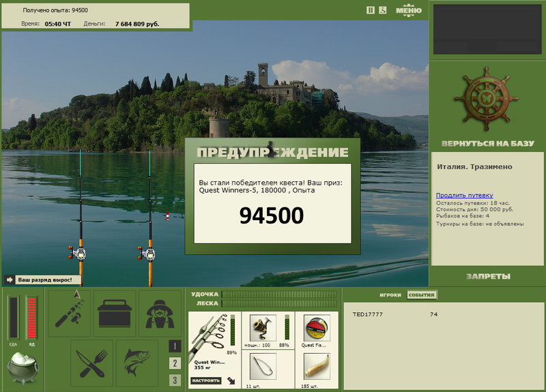This screenshot has width=546, height=392.
Task: Open the knife and fork food icon
Action: (x=92, y=363)
